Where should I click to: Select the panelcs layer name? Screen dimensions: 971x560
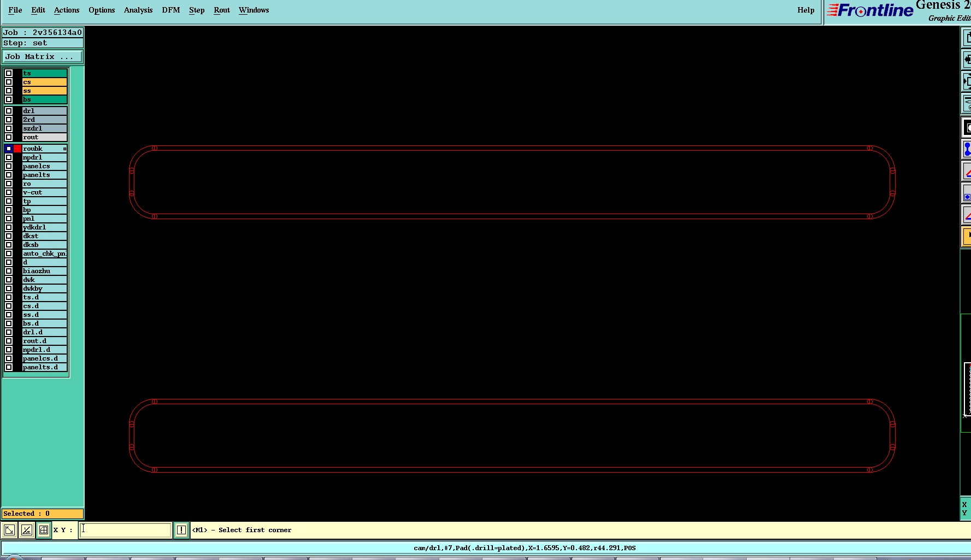click(x=45, y=166)
